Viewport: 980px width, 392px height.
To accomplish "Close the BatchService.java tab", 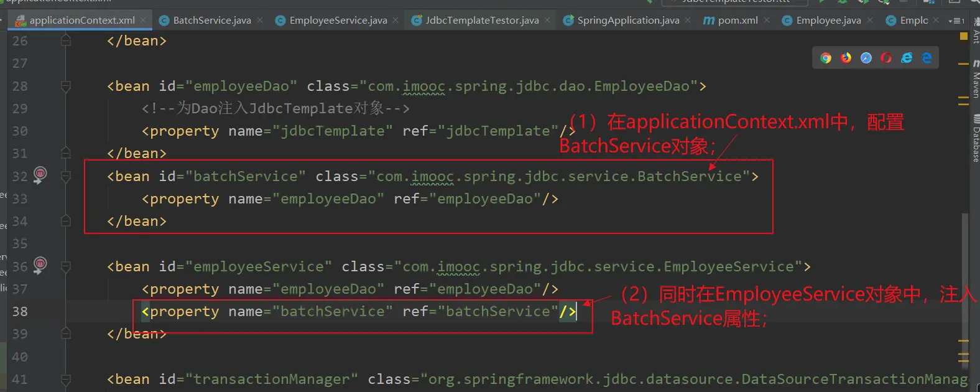I will coord(260,21).
